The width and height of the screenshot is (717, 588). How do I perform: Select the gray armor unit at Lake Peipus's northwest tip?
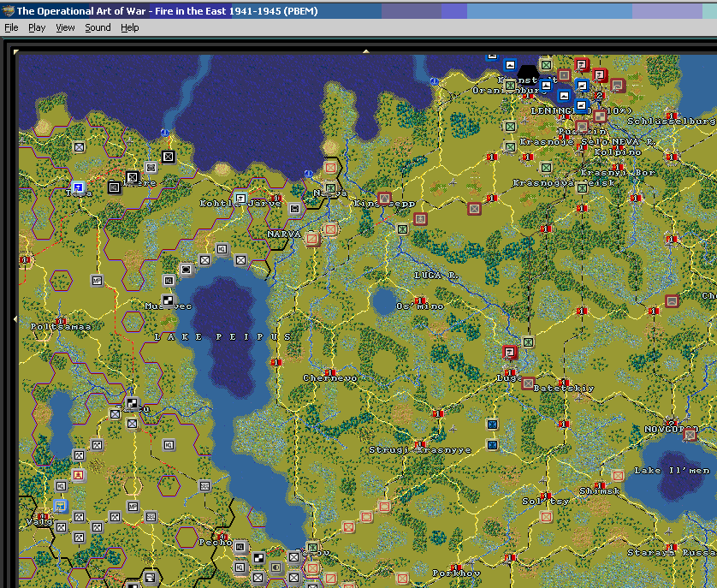point(187,270)
